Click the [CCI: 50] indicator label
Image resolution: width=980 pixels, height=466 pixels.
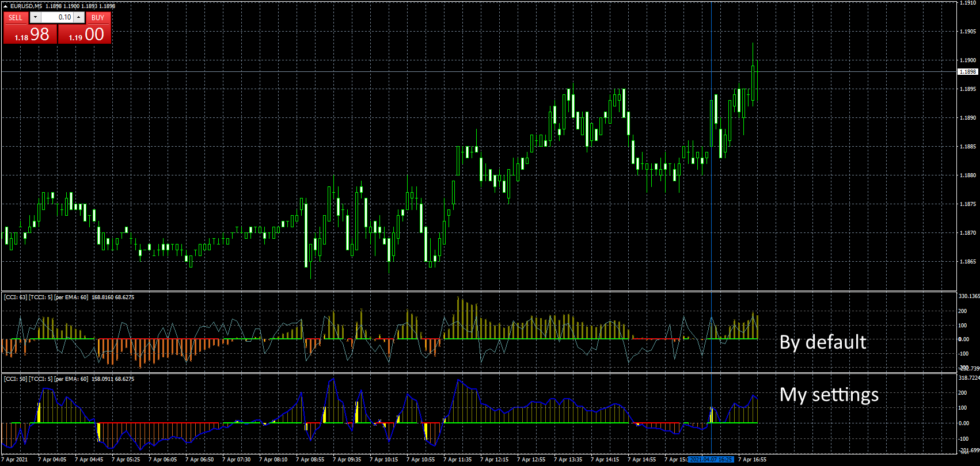point(16,379)
